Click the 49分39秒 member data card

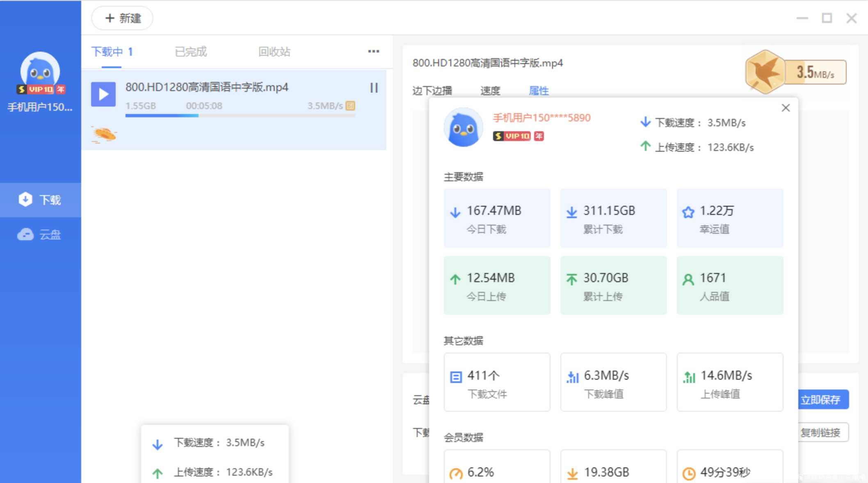(730, 466)
